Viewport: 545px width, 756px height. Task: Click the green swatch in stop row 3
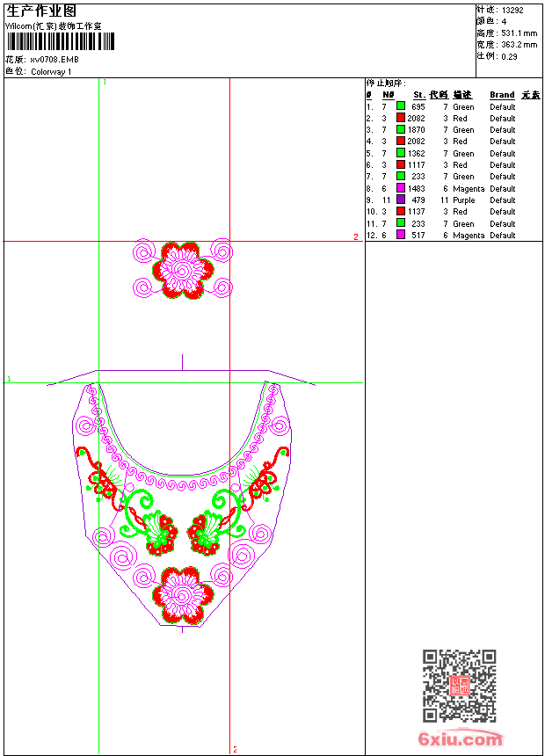coord(401,129)
